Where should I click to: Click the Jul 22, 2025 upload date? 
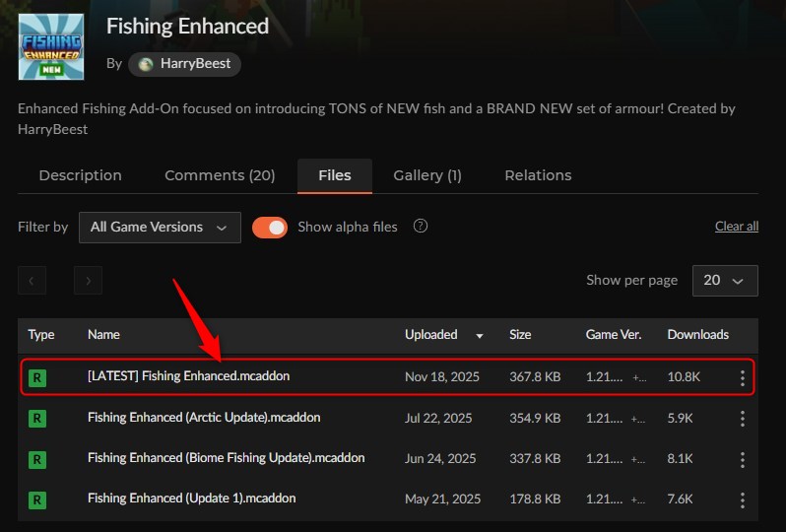pyautogui.click(x=438, y=418)
